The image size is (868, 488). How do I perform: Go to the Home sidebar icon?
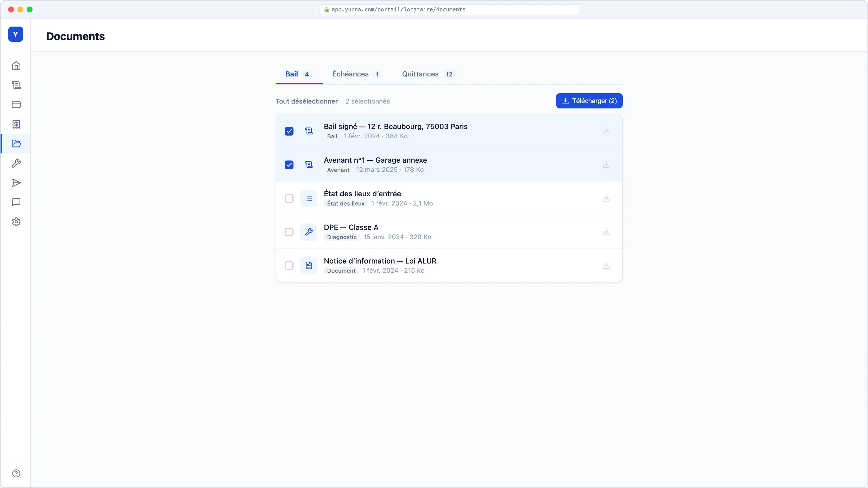coord(16,66)
